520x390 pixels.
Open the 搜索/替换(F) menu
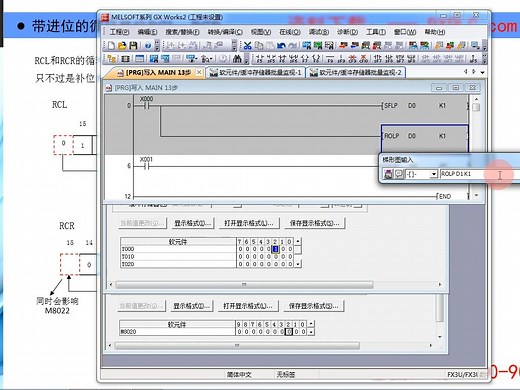point(182,32)
